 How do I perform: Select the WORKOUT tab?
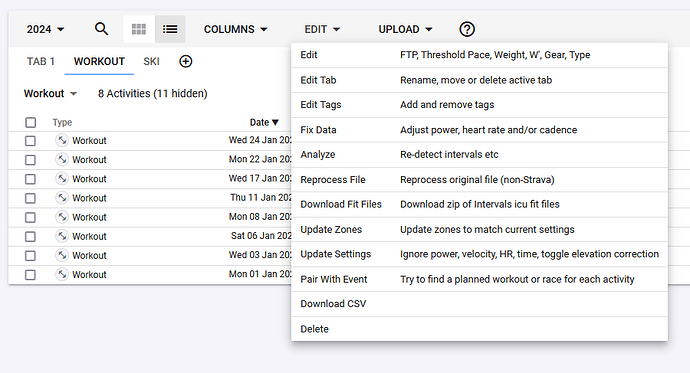pos(99,61)
